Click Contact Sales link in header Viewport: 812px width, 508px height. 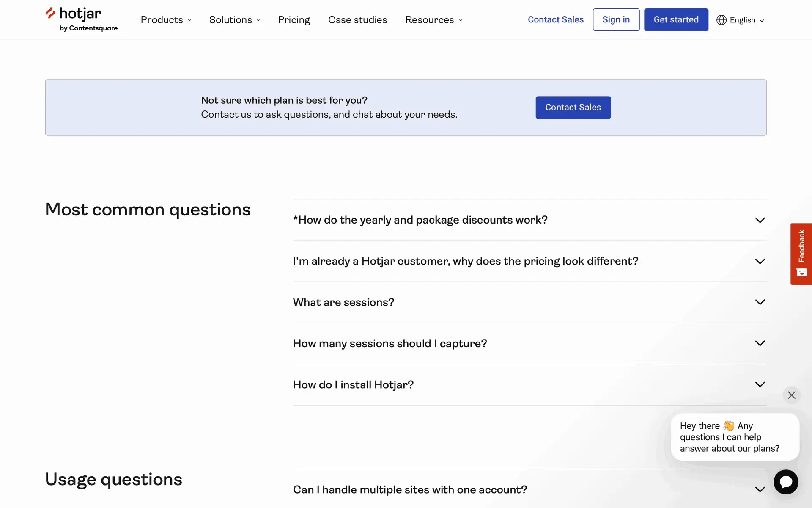coord(555,20)
